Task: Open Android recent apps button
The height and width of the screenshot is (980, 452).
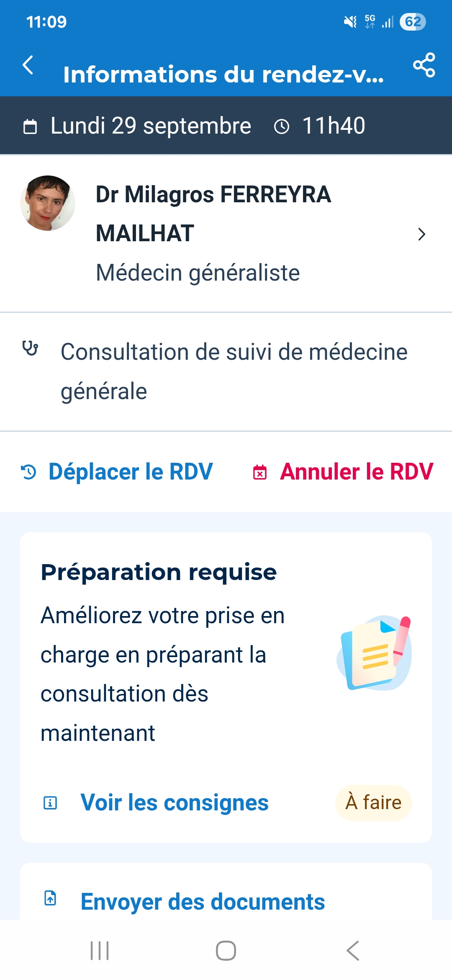Action: click(x=100, y=951)
